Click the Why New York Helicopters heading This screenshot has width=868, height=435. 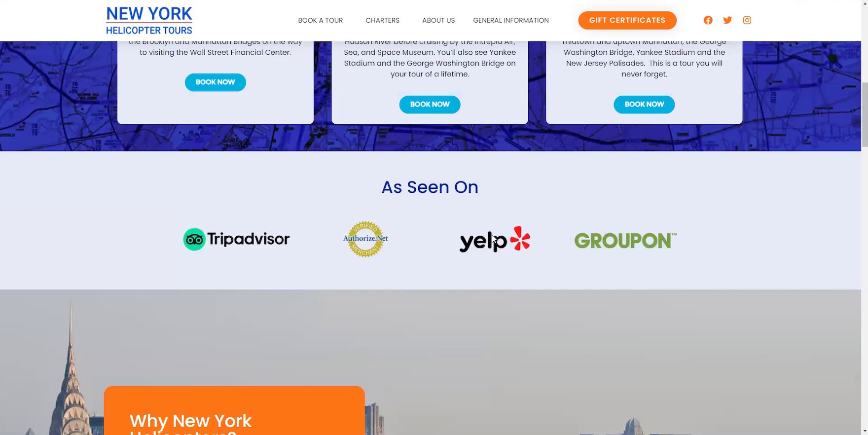(x=191, y=424)
